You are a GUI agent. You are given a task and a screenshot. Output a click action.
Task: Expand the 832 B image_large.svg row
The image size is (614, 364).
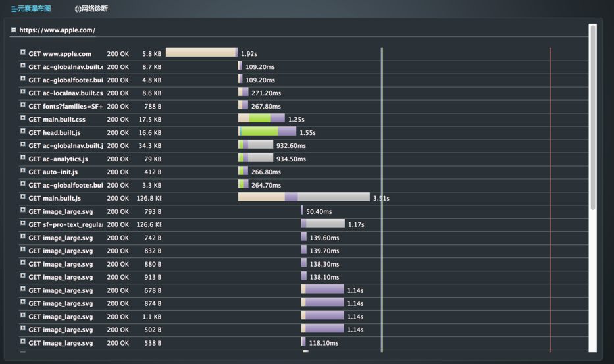click(23, 249)
